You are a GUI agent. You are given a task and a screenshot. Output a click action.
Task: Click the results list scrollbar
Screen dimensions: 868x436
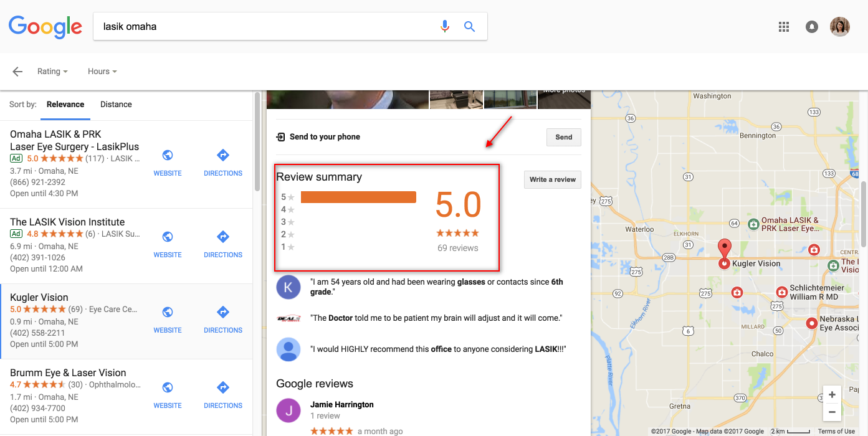257,142
